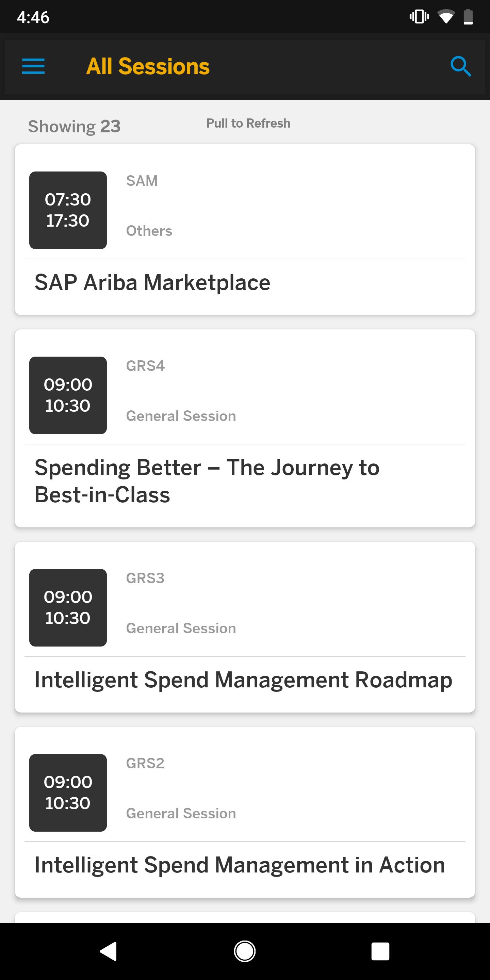
Task: Tap the All Sessions title
Action: click(148, 67)
